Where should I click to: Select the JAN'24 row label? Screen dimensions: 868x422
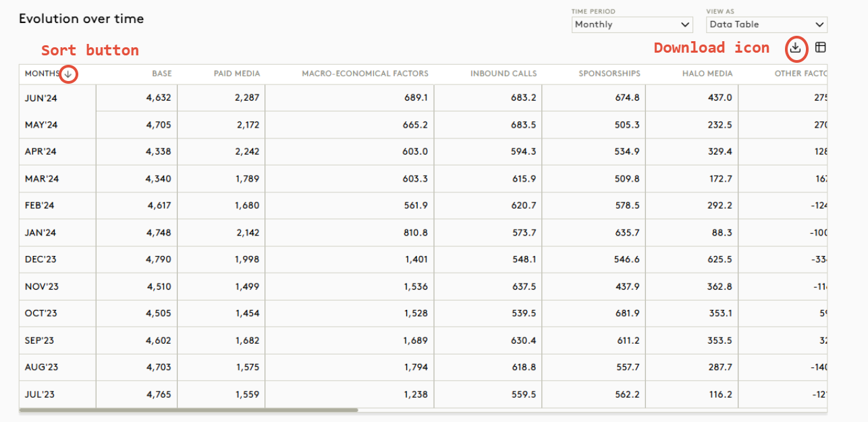tap(40, 232)
